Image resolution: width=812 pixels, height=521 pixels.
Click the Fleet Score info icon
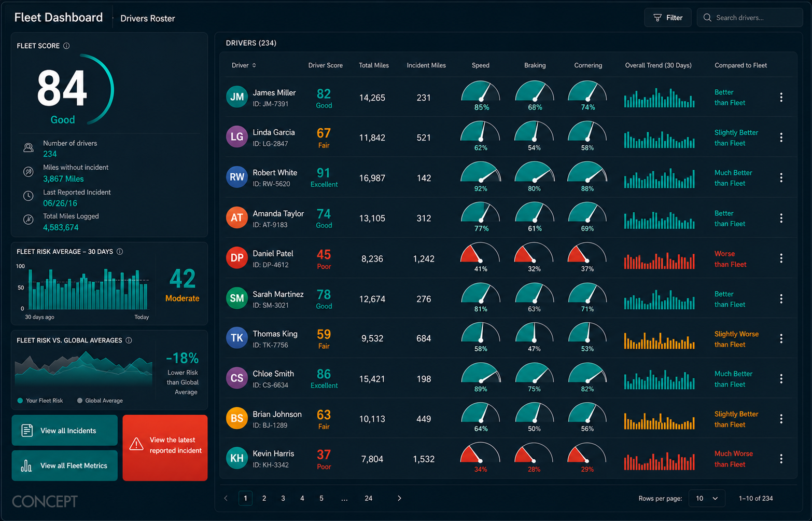tap(66, 46)
